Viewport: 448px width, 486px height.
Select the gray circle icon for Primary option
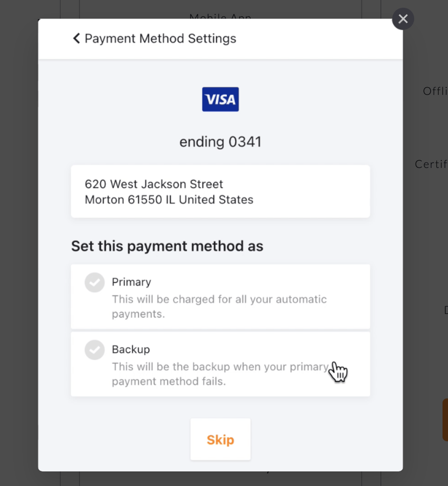[x=95, y=282]
